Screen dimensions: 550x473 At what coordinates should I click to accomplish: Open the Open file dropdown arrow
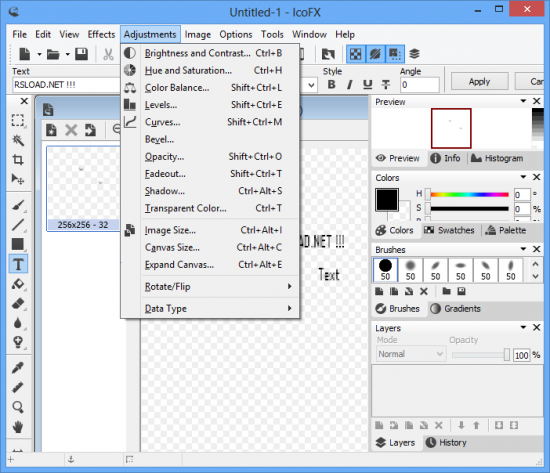coord(67,54)
